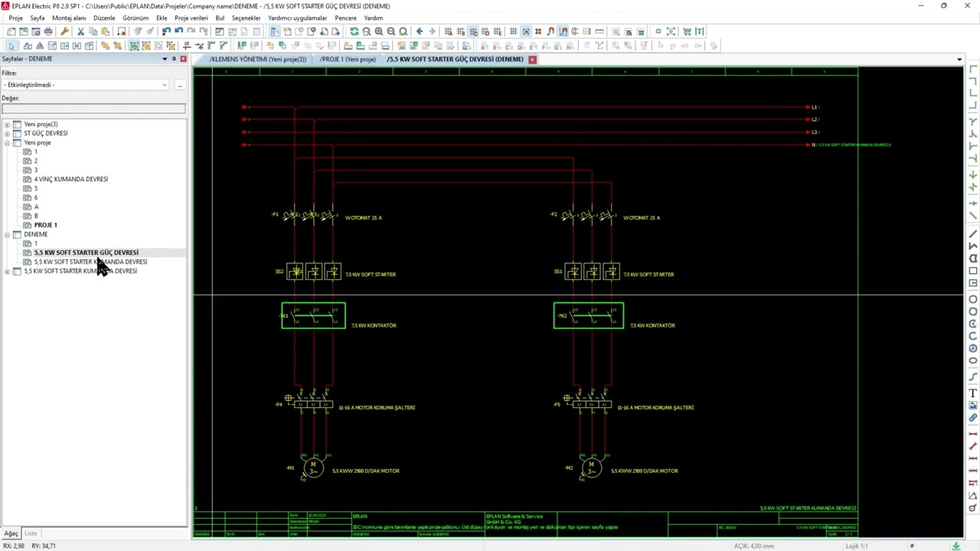980x551 pixels.
Task: Click the green Refresh icon
Action: (354, 31)
